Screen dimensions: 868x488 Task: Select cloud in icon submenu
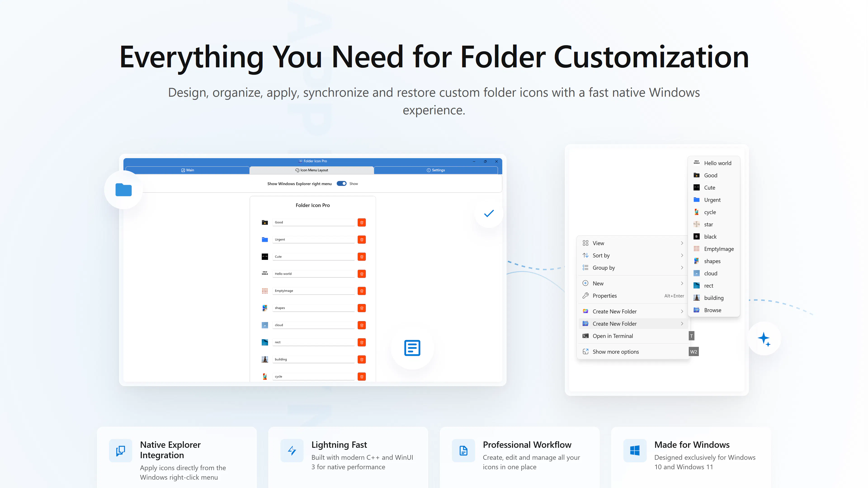point(714,273)
